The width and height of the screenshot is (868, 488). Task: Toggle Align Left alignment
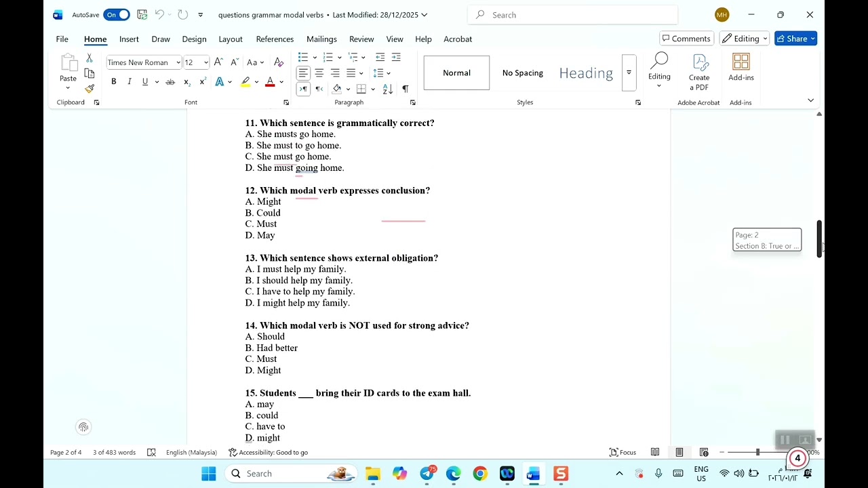click(x=303, y=73)
